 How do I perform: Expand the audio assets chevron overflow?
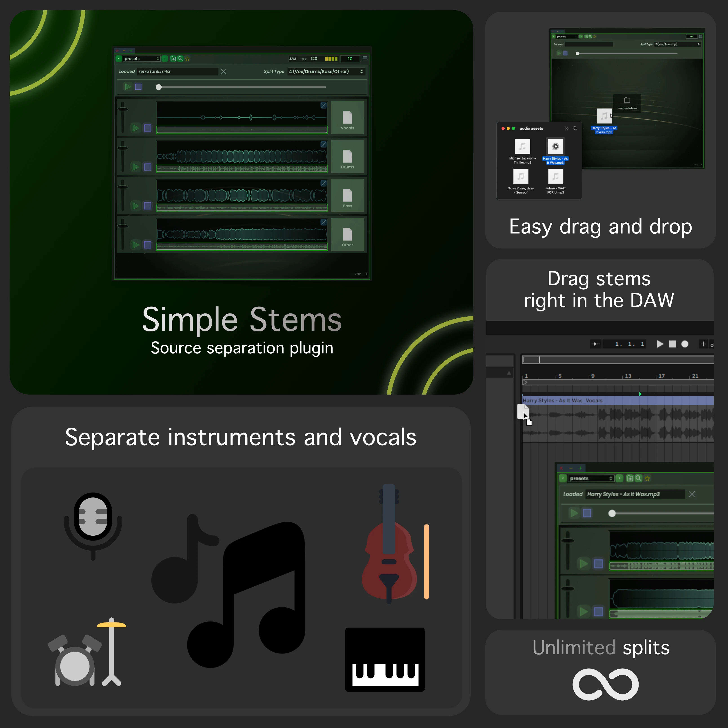pyautogui.click(x=566, y=129)
